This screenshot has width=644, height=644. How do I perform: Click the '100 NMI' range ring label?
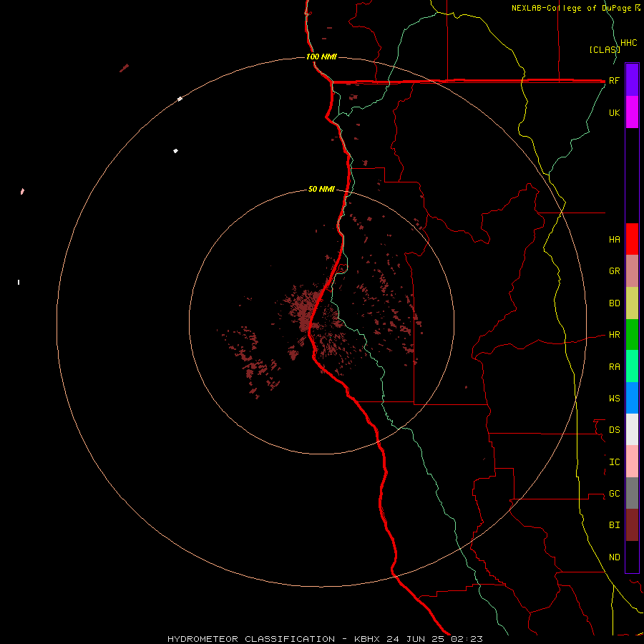coord(321,57)
